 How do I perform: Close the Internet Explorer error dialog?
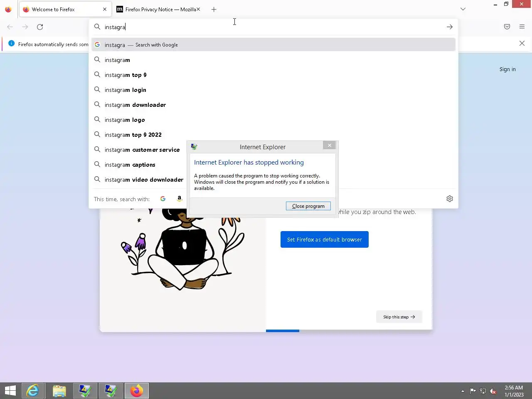[330, 145]
